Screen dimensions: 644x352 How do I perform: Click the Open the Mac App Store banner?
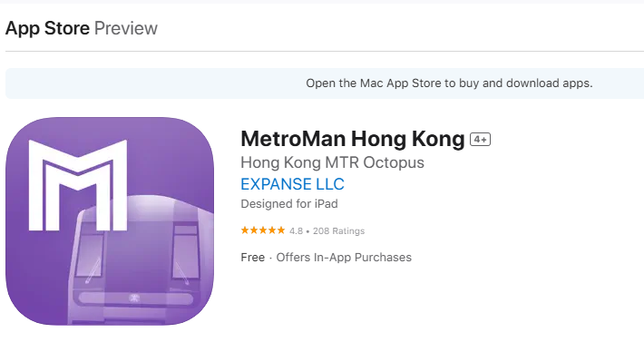[x=325, y=83]
